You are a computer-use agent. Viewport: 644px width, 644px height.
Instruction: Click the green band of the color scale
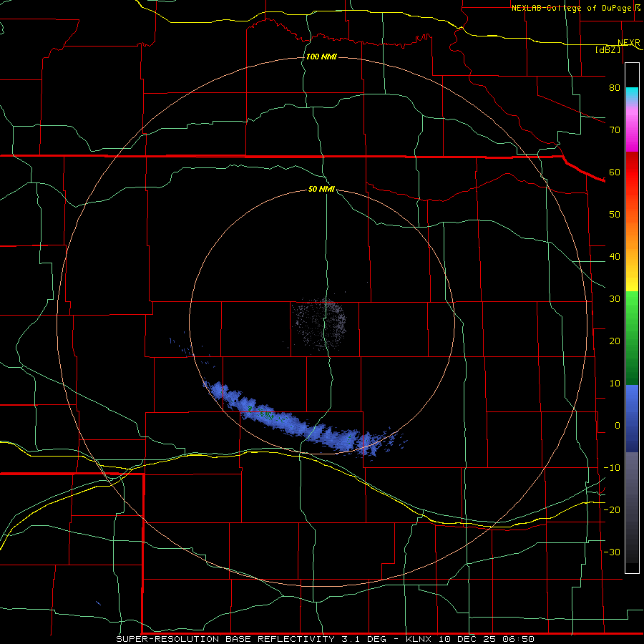[x=632, y=338]
